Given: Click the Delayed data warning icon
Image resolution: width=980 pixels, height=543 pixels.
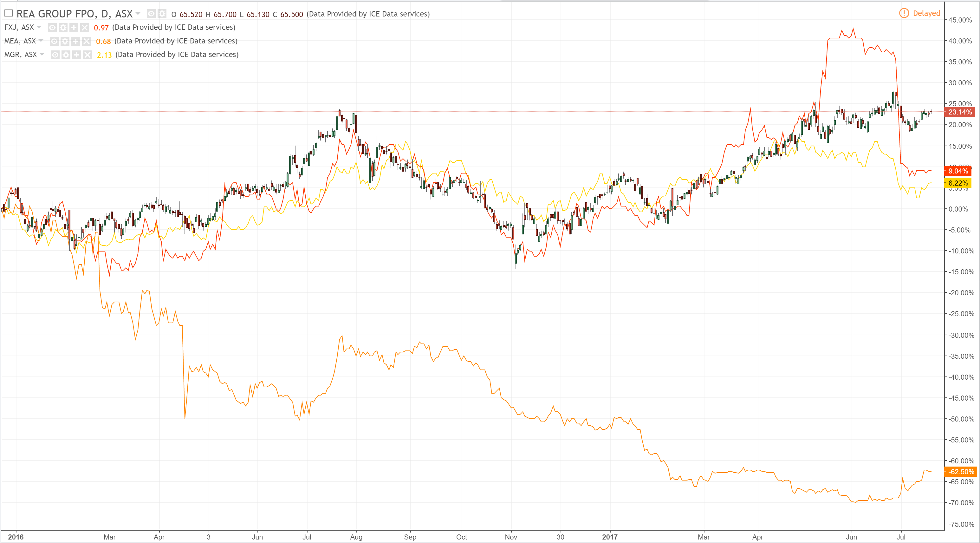Looking at the screenshot, I should pos(904,13).
